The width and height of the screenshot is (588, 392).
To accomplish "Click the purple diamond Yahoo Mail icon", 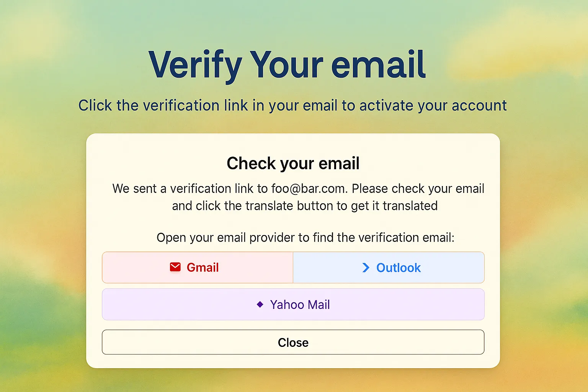I will click(260, 304).
